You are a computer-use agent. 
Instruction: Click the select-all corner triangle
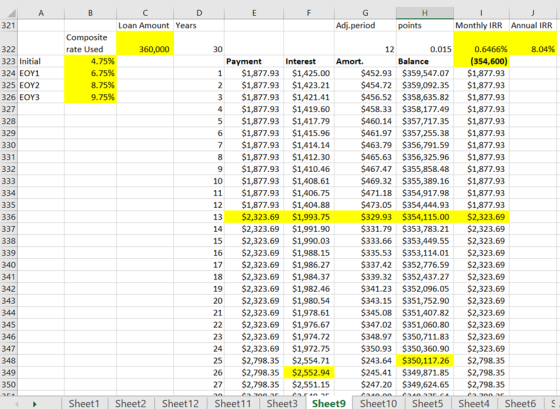pos(12,14)
